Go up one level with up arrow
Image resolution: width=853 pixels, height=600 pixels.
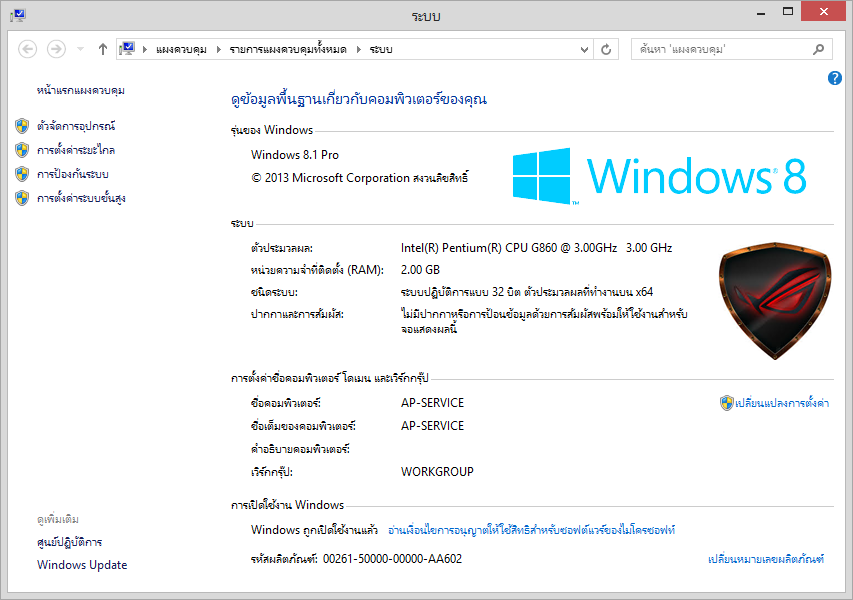102,50
